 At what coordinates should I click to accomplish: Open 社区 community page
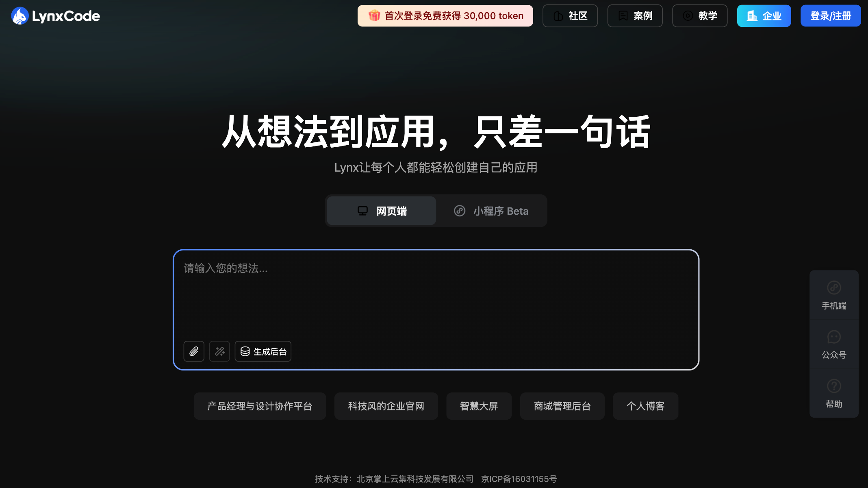click(570, 16)
